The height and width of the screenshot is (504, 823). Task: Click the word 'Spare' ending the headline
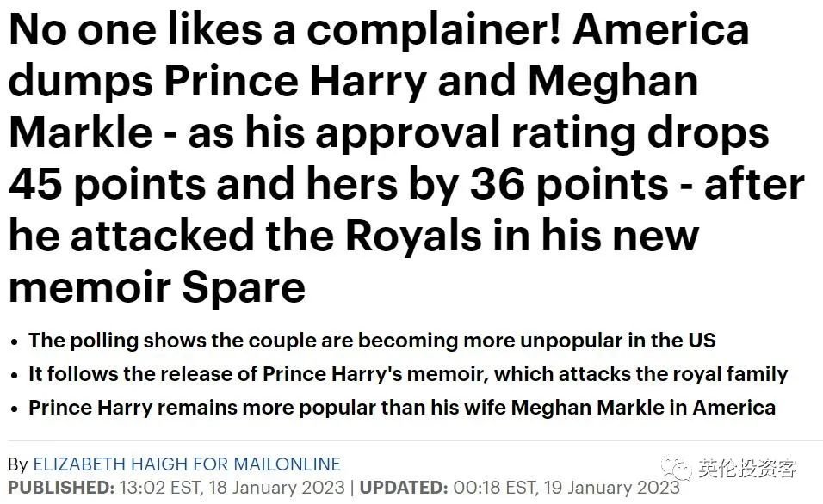pos(244,287)
